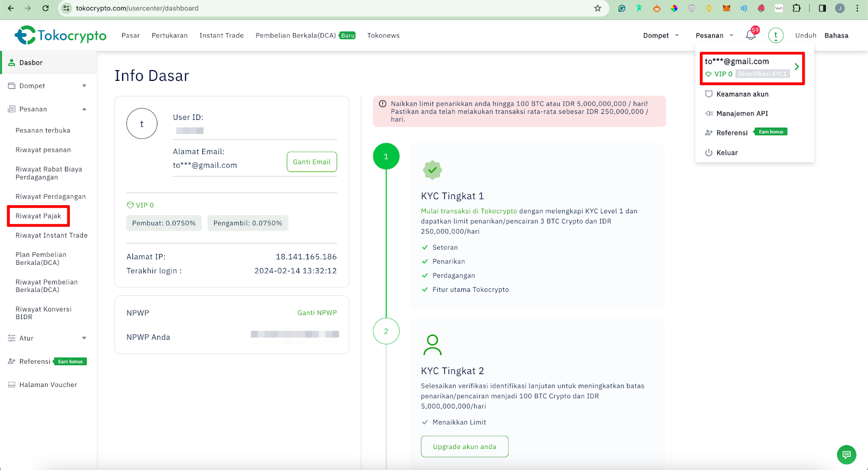Open Dasbor in the sidebar
Screen dimensions: 868x470
[49, 62]
